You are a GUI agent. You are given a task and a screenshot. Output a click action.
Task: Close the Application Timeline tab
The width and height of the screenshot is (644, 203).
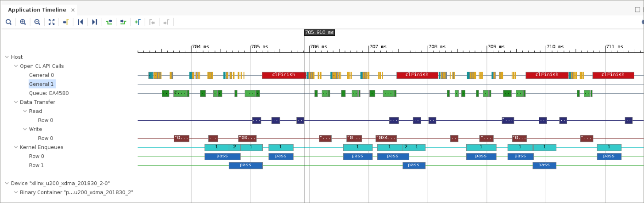[73, 10]
